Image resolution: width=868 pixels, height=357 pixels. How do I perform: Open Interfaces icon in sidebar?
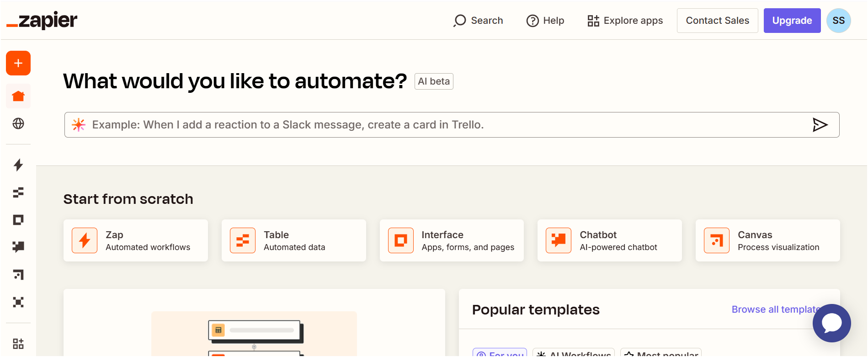coord(18,220)
